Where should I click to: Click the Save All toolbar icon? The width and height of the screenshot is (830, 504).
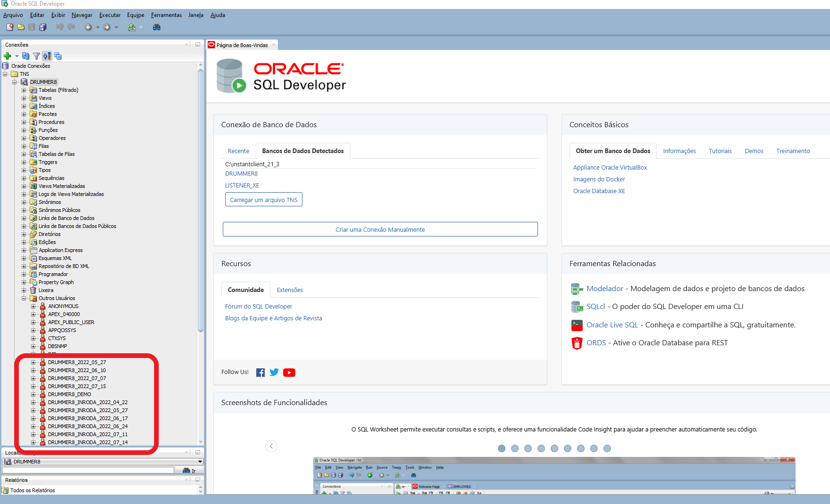(x=43, y=27)
